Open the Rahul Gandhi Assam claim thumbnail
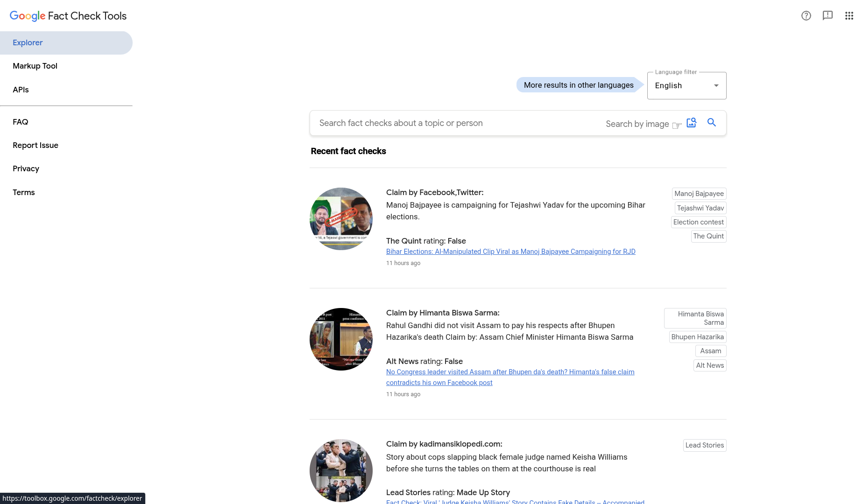The width and height of the screenshot is (863, 504). coord(341,339)
